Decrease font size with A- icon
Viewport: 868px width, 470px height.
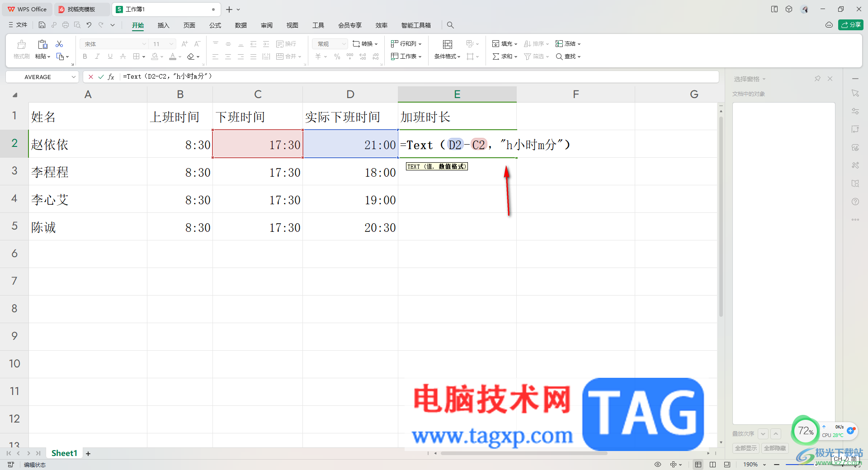pos(197,44)
